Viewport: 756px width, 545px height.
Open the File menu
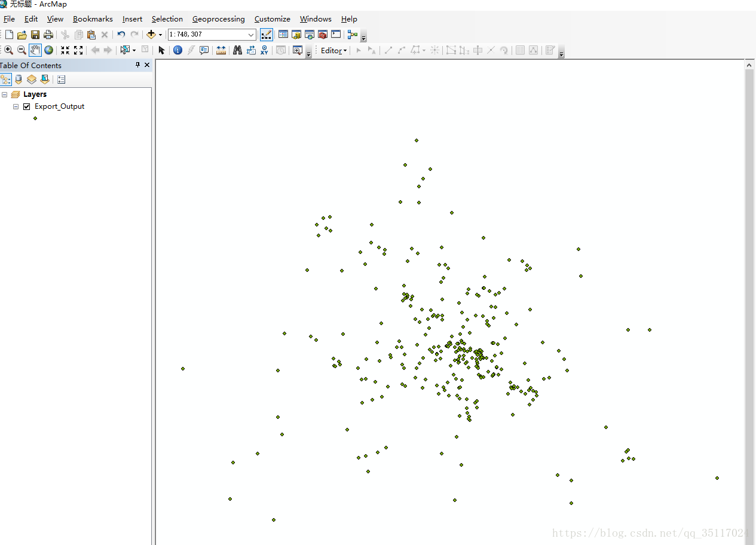(x=9, y=19)
